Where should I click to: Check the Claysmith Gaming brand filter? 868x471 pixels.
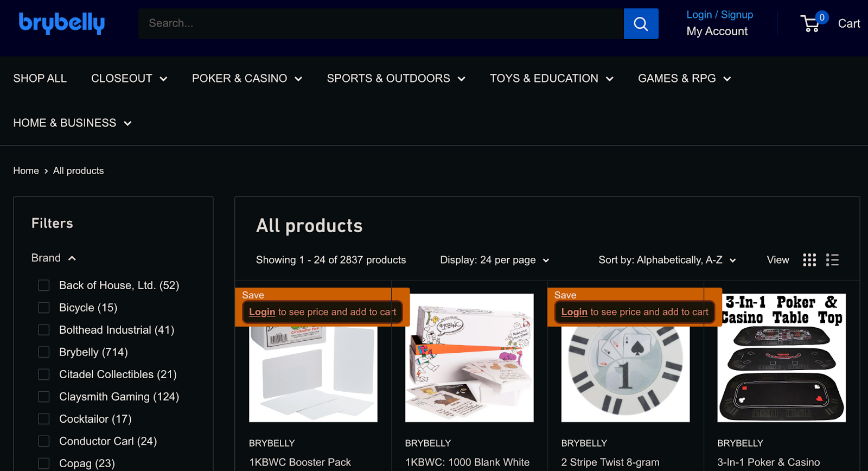[44, 397]
